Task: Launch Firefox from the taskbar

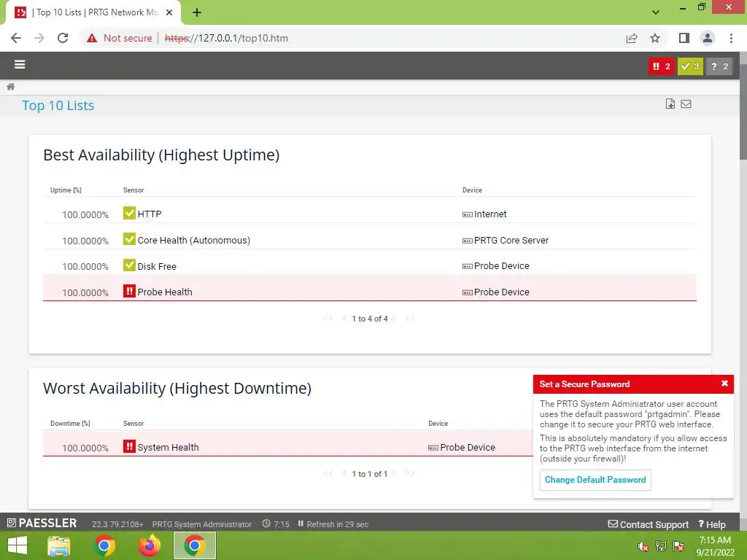Action: 149,545
